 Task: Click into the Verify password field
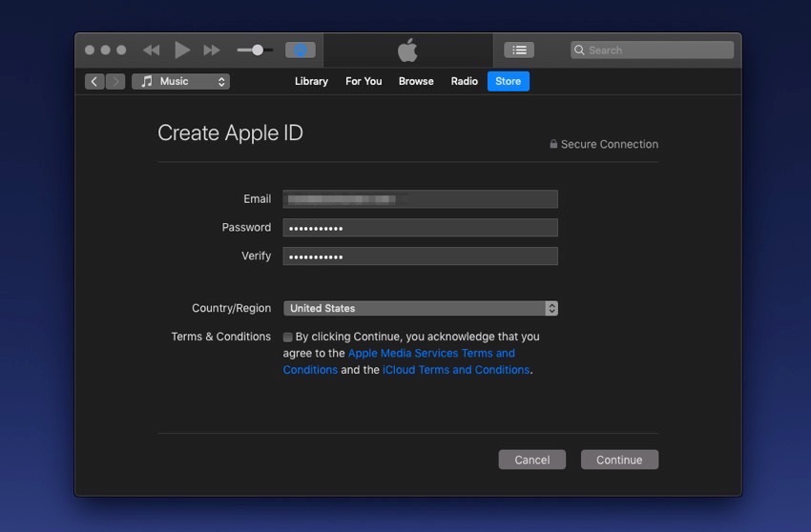click(x=420, y=256)
